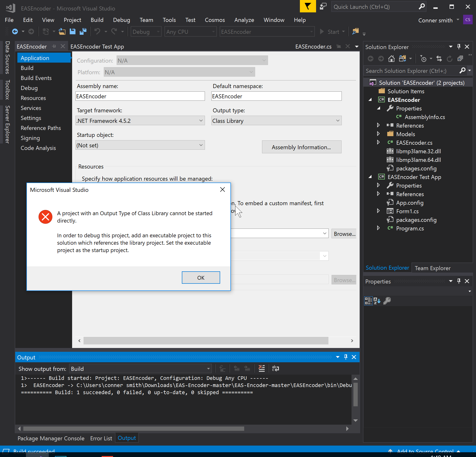Screen dimensions: 476x457
Task: Close the Microsoft Visual Studio error dialog
Action: click(223, 190)
